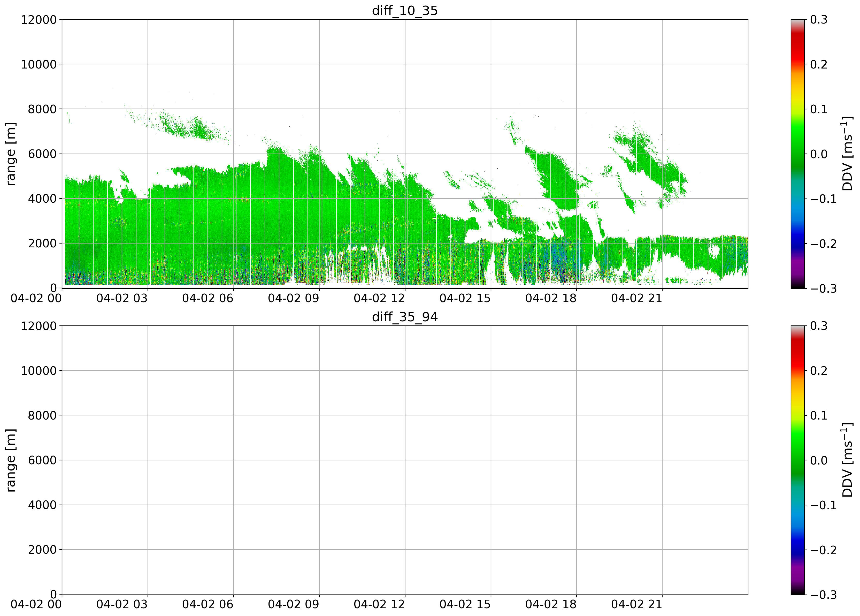Click the 0.2 tick on lower colorbar
The height and width of the screenshot is (616, 860).
[x=819, y=371]
